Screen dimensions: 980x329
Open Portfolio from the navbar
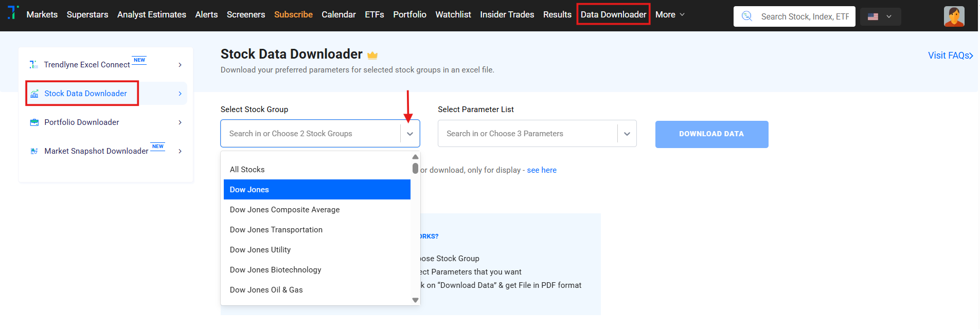point(409,14)
